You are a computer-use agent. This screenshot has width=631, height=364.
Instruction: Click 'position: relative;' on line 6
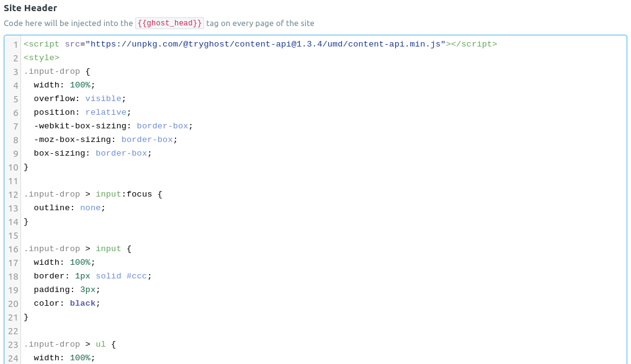point(83,113)
